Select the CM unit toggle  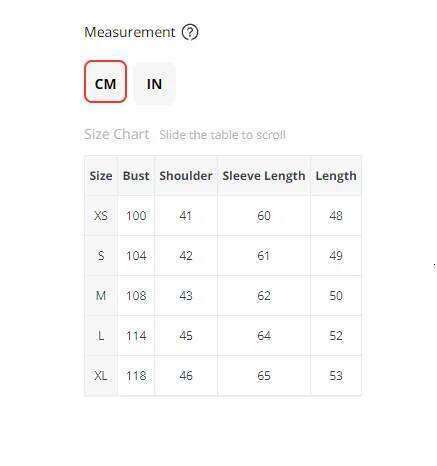pyautogui.click(x=105, y=82)
